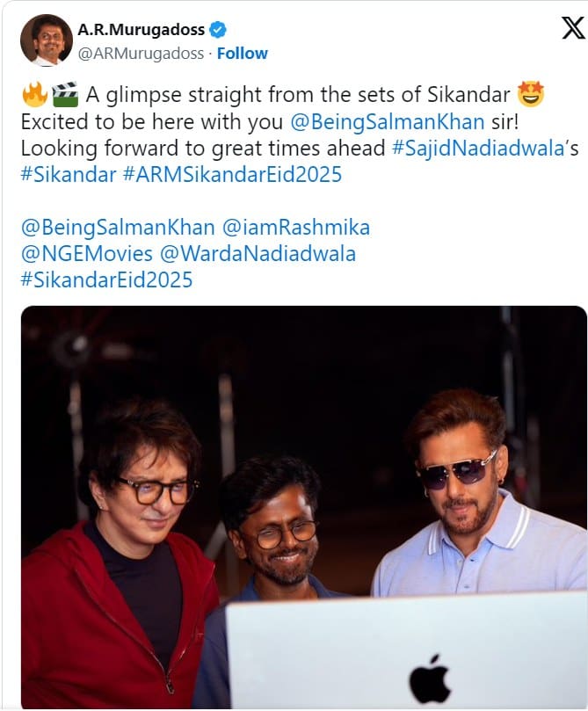588x711 pixels.
Task: Open the #SikandarEid2025 hashtag
Action: pyautogui.click(x=107, y=280)
